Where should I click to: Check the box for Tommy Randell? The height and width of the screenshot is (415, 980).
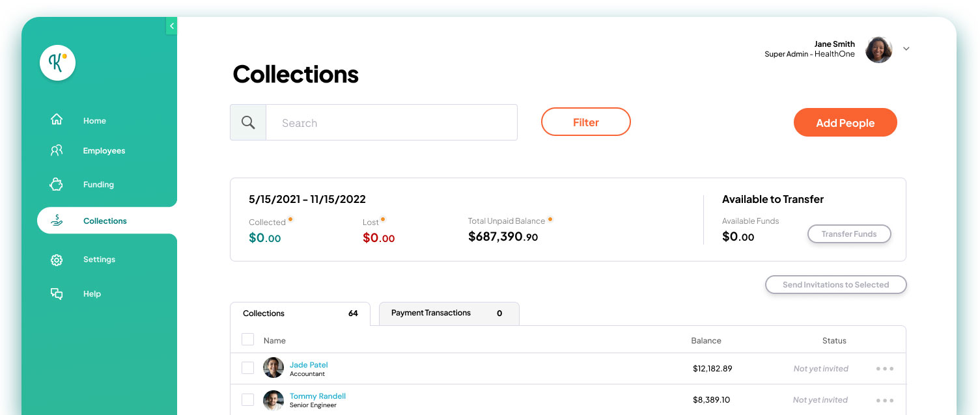pos(247,399)
